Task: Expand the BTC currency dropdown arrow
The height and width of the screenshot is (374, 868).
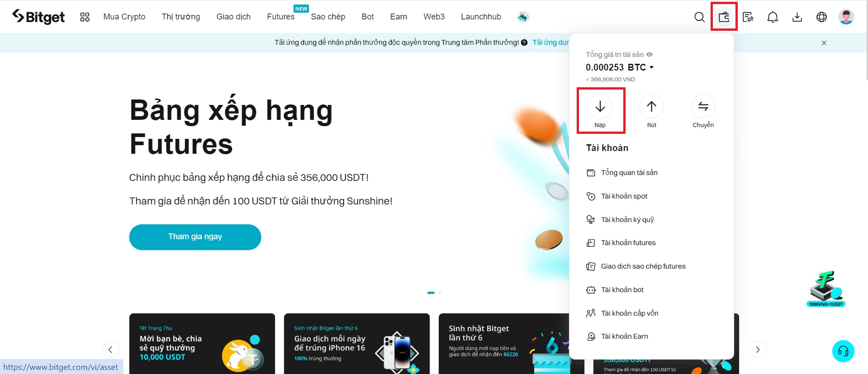Action: coord(652,67)
